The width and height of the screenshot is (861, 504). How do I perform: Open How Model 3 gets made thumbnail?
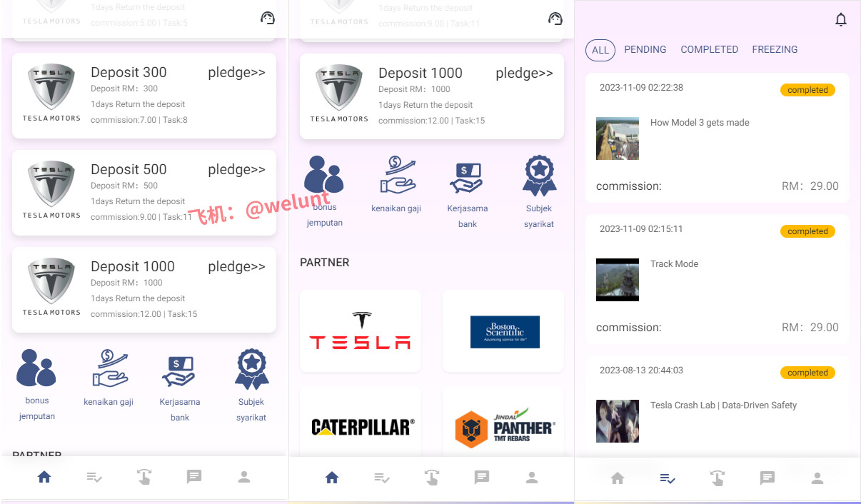[x=618, y=138]
